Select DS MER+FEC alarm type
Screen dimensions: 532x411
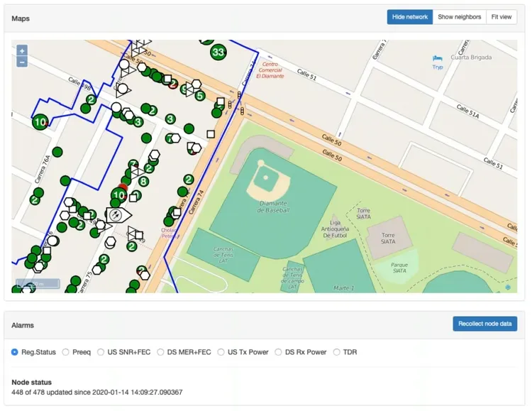[x=162, y=352]
